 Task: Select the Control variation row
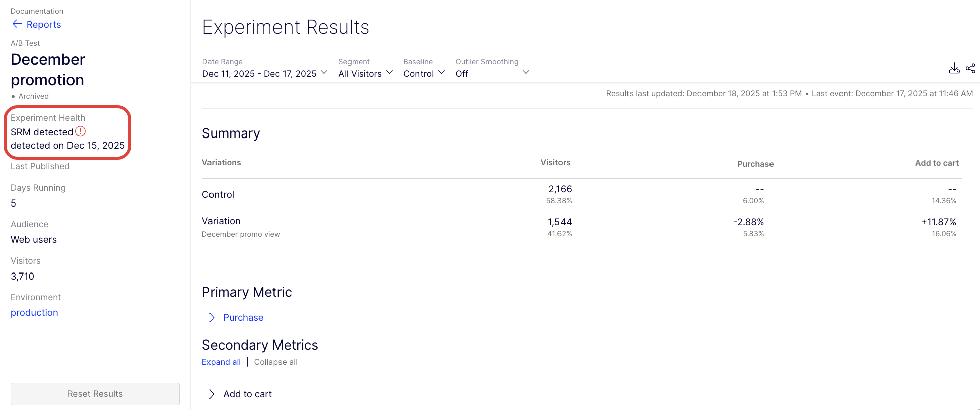[x=218, y=195]
